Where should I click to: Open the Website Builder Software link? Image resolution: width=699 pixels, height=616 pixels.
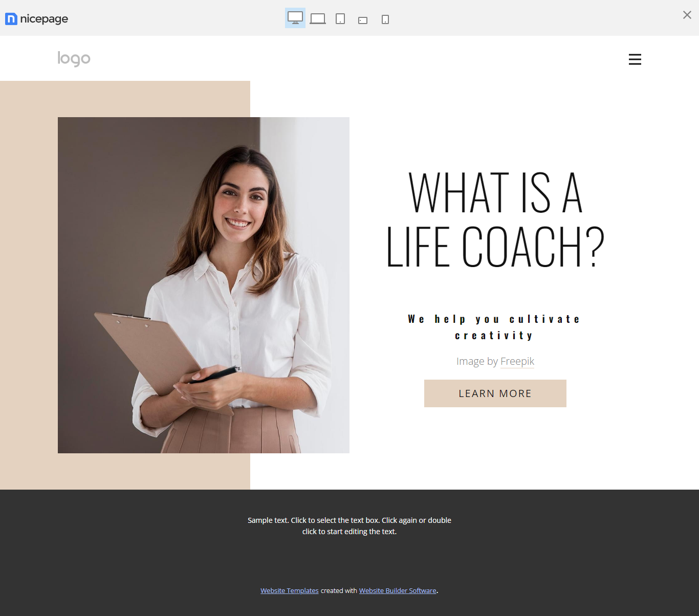tap(398, 590)
